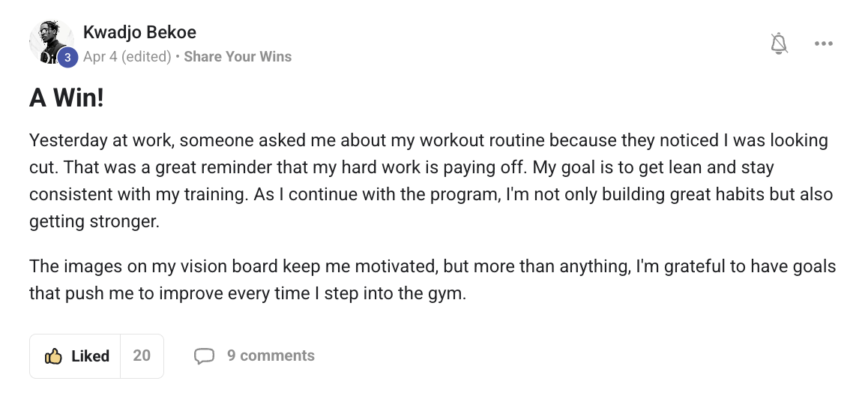
Task: Click the text line ending getting stronger
Action: [x=94, y=221]
